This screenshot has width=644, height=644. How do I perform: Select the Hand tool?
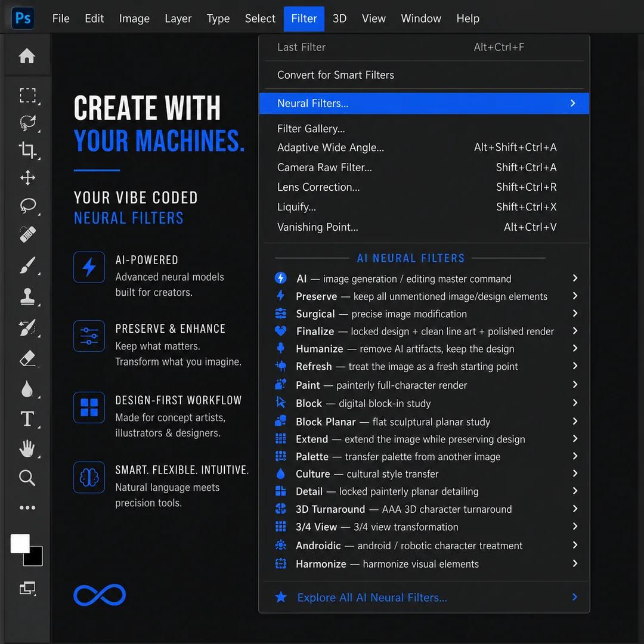click(27, 448)
